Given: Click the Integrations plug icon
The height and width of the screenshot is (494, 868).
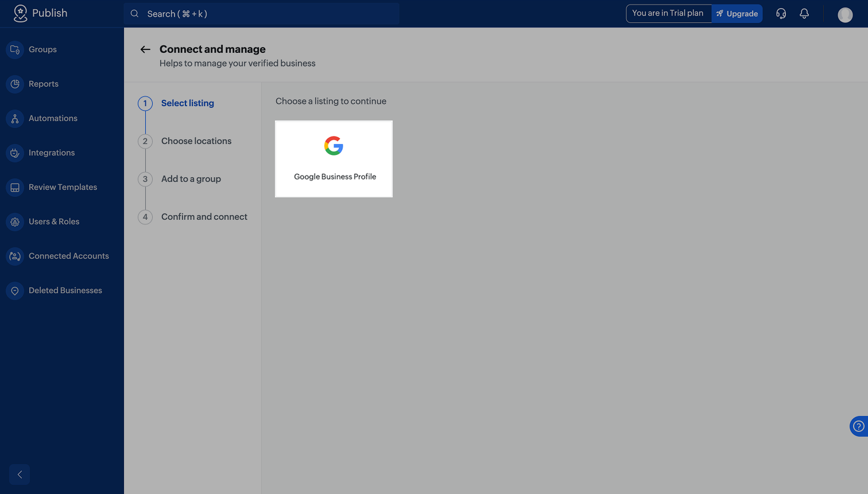Looking at the screenshot, I should 15,153.
